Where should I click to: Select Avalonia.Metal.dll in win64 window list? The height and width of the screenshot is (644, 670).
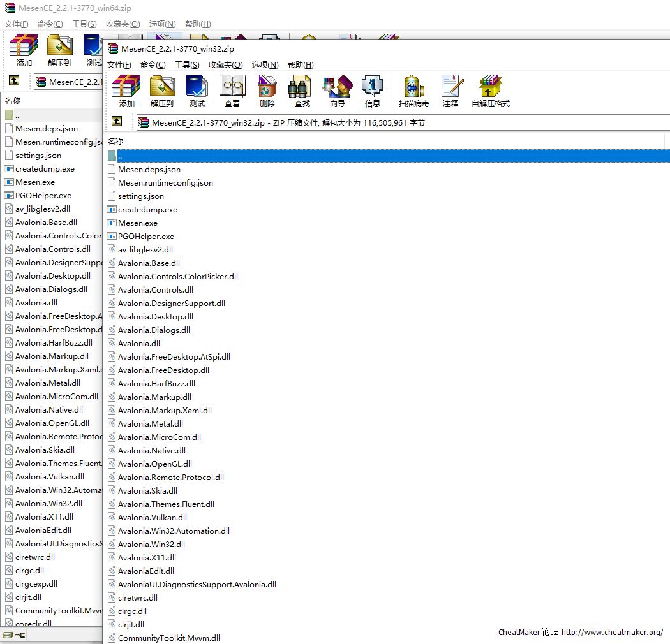pos(47,383)
